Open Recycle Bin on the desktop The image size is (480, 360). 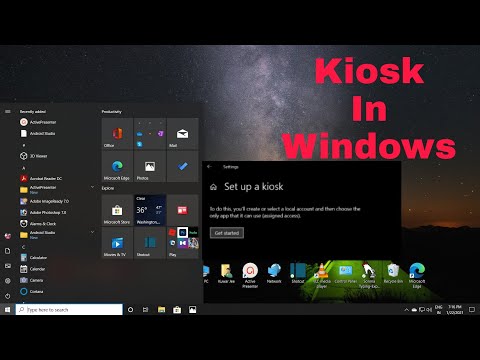393,273
